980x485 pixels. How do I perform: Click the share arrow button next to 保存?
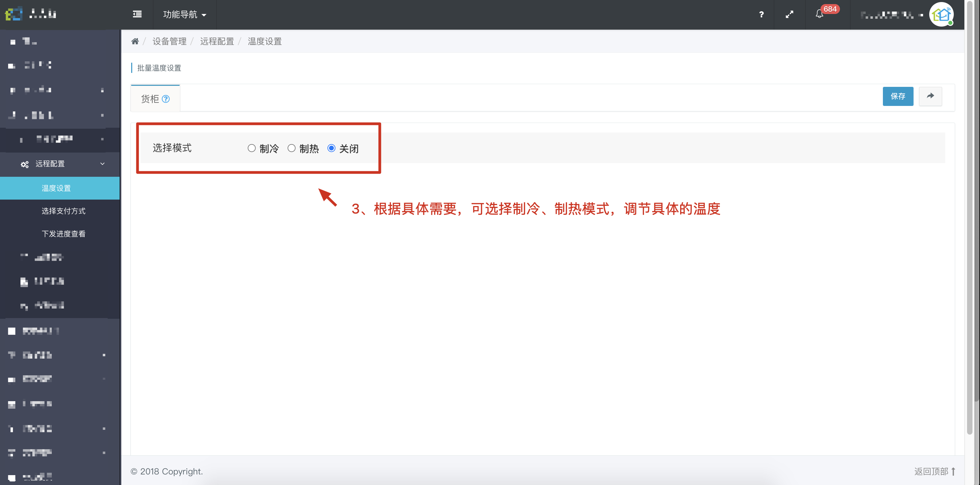coord(930,96)
